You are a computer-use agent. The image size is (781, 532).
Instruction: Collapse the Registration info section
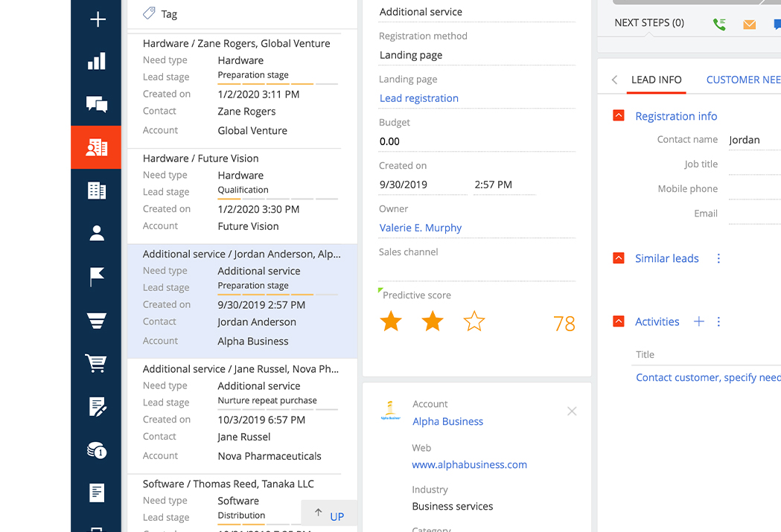(x=618, y=116)
